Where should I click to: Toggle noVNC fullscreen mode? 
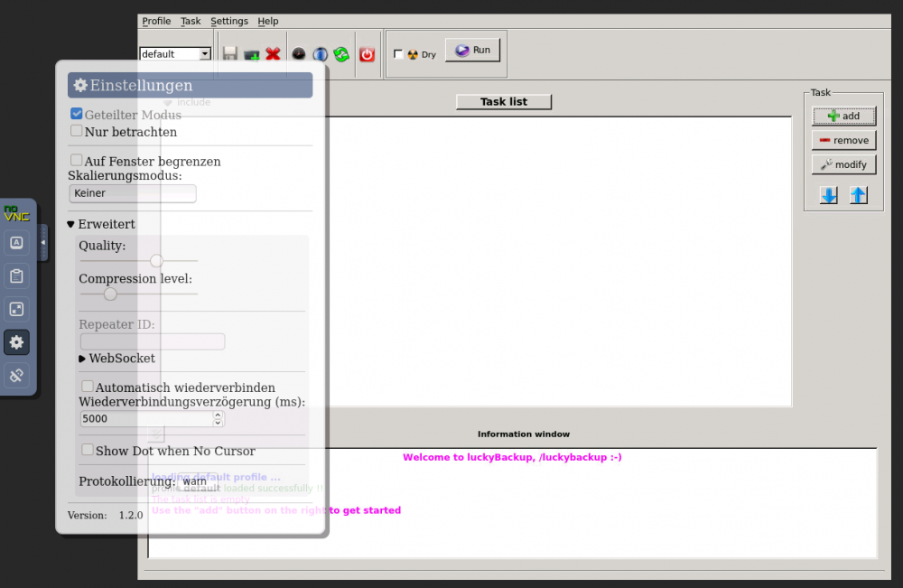[x=16, y=309]
